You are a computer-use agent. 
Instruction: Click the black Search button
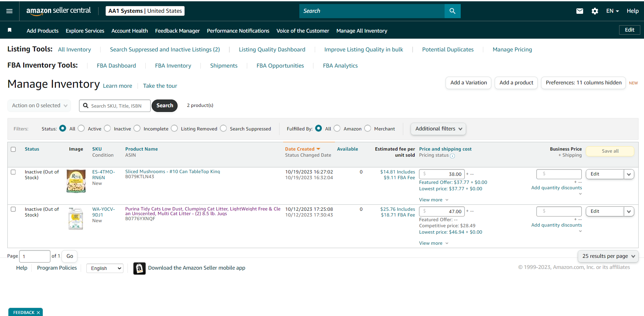coord(165,106)
